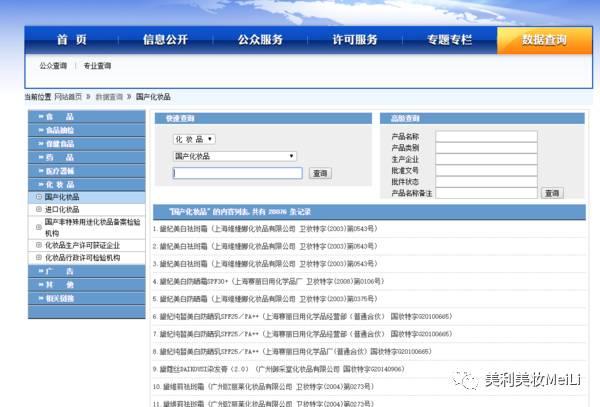This screenshot has width=600, height=407.
Task: Click the 专业查询 sub-menu link
Action: coord(97,66)
